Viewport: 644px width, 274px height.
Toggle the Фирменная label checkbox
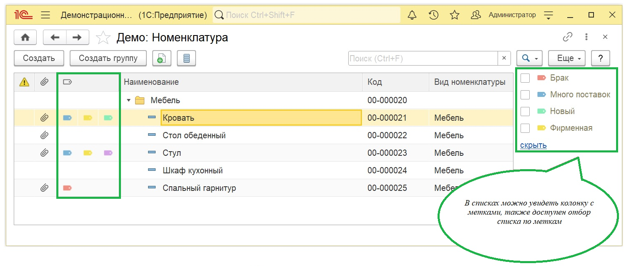click(525, 128)
